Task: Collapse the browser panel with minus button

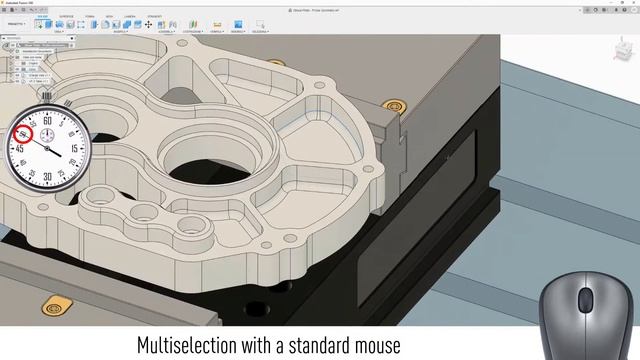Action: [4, 38]
